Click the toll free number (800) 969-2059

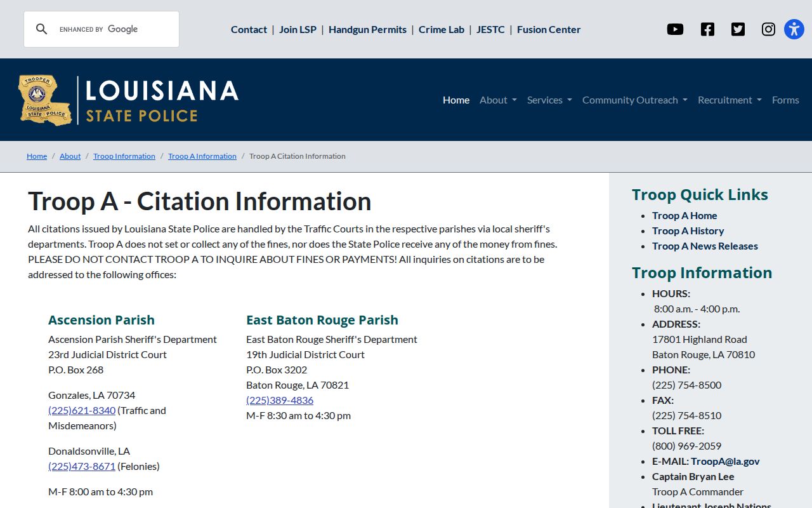[x=686, y=446]
